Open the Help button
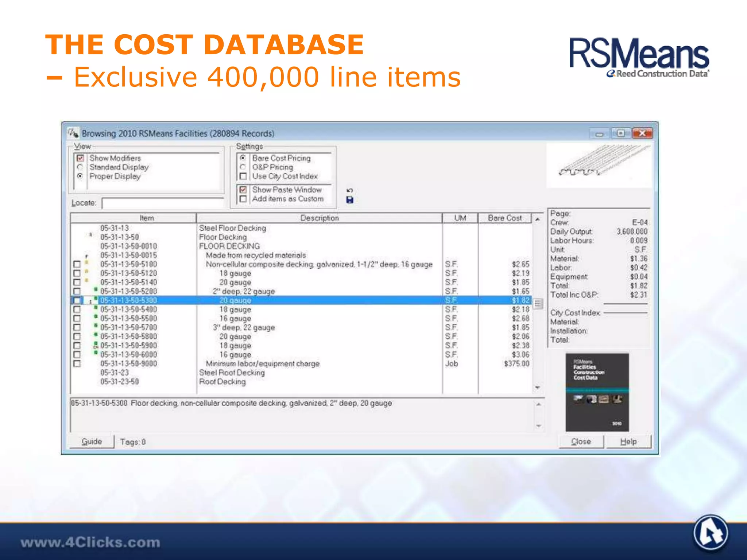Image resolution: width=747 pixels, height=560 pixels. click(628, 442)
